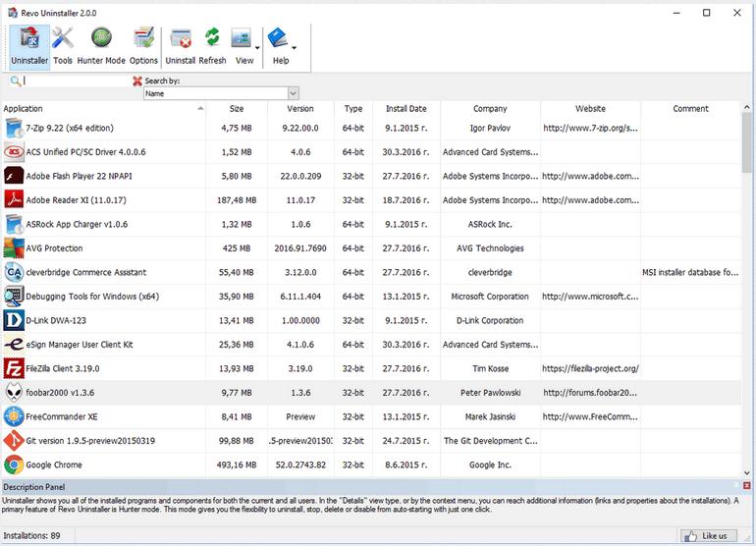Activate Hunter Mode target icon

tap(101, 38)
